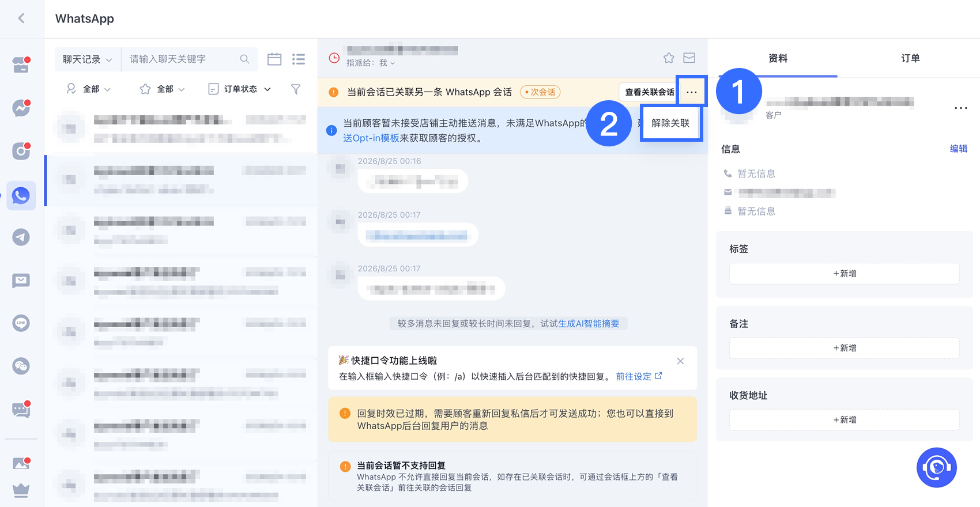Add a new address under 收货地址
Screen dimensions: 980x507
(x=845, y=420)
